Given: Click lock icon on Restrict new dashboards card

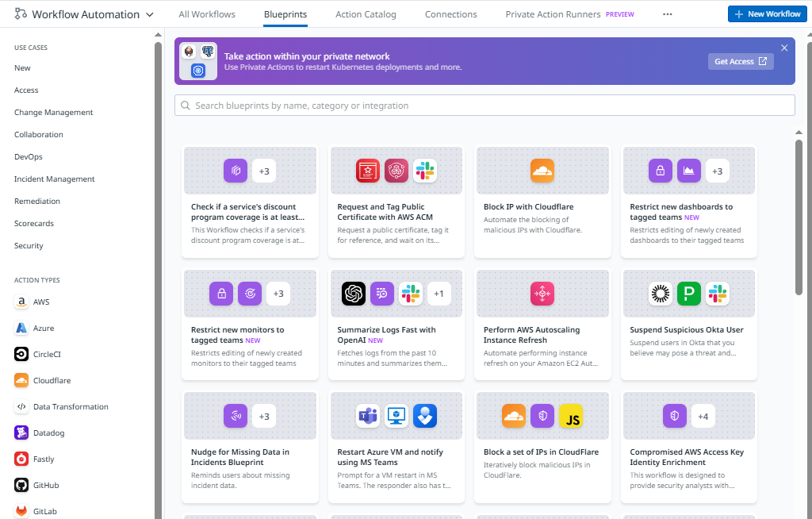Looking at the screenshot, I should 661,171.
